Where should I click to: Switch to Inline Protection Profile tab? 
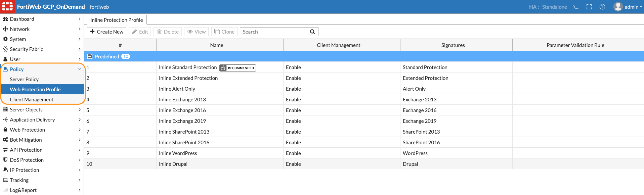point(117,20)
